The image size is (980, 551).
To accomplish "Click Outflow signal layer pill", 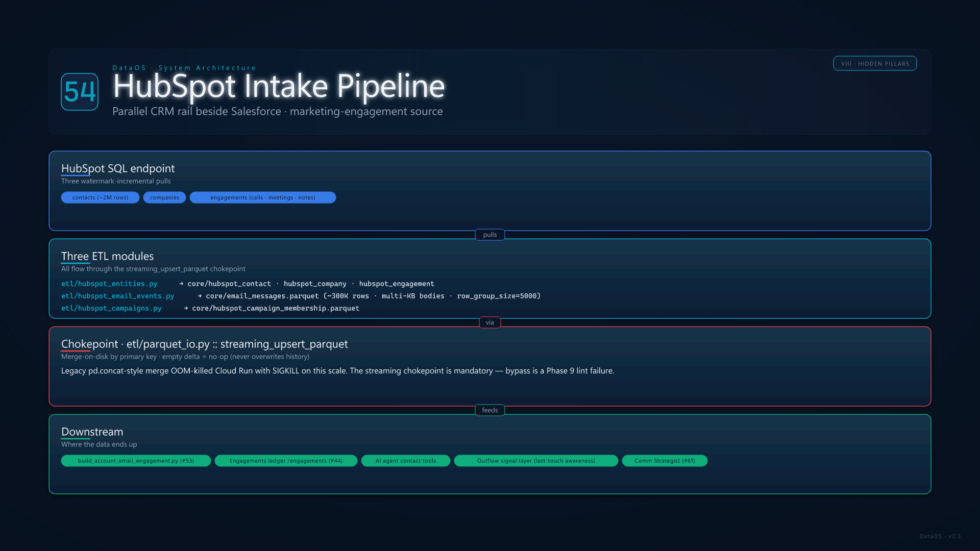I will 536,461.
